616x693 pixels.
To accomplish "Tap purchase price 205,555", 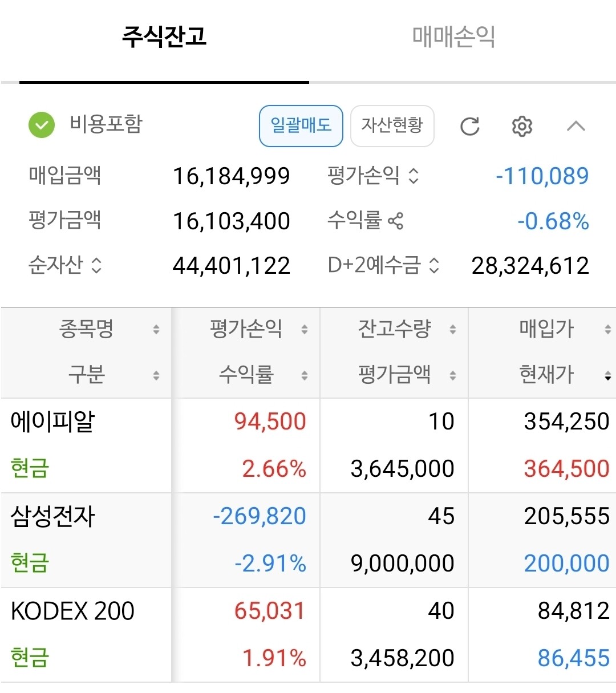I will (x=567, y=516).
